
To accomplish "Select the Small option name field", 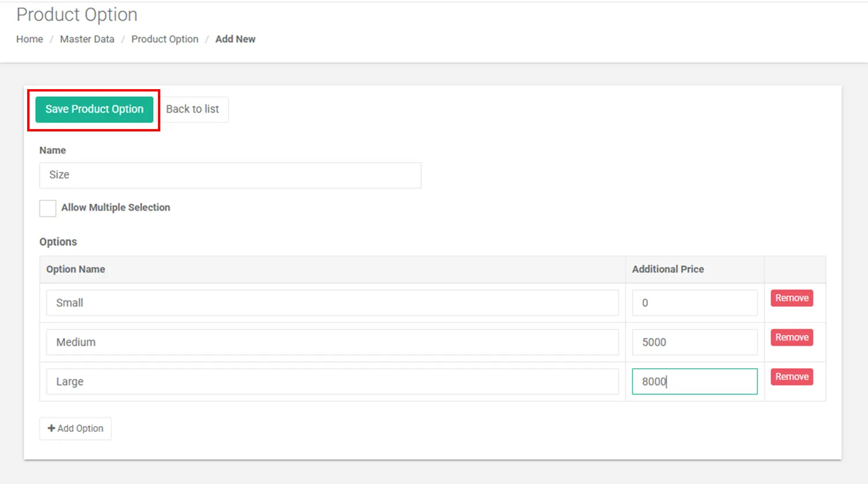I will point(332,303).
